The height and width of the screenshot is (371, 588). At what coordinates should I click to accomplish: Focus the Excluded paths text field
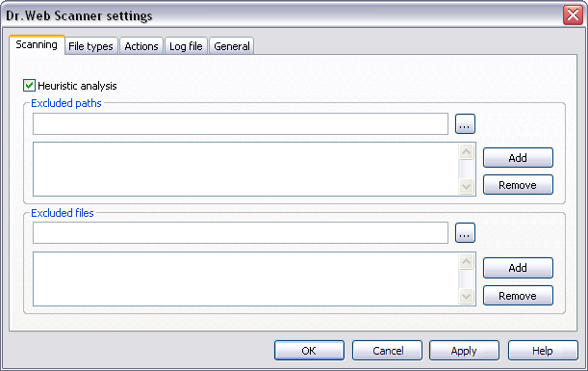click(x=241, y=124)
